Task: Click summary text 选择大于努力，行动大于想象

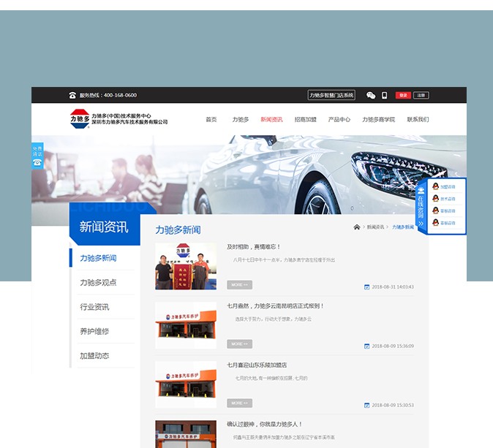Action: [274, 319]
